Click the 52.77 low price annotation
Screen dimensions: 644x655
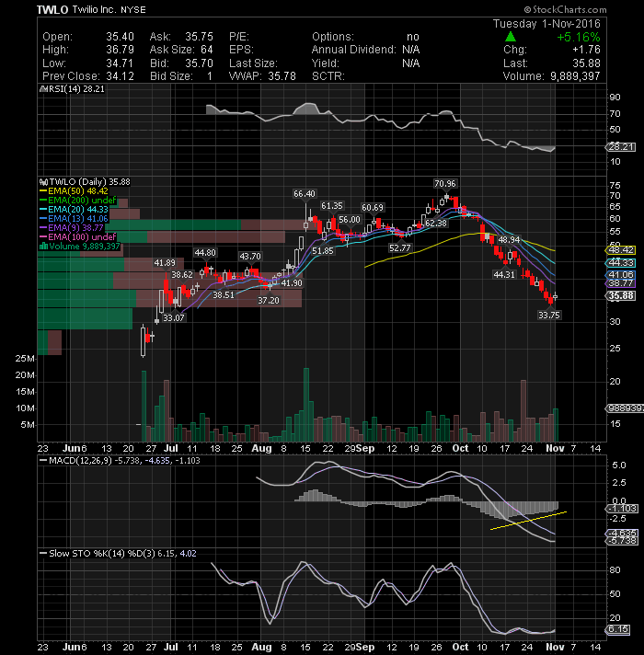399,248
